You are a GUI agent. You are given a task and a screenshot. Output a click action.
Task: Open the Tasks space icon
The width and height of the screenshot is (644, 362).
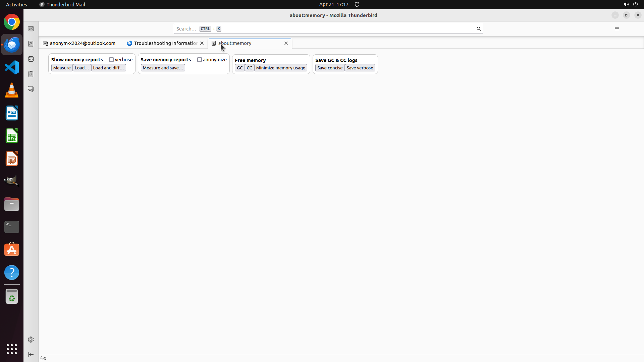pyautogui.click(x=31, y=74)
